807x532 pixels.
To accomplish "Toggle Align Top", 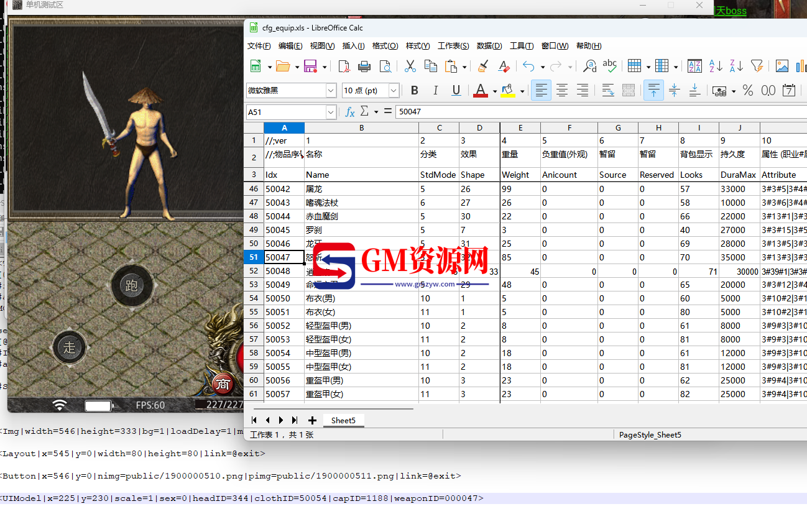I will (653, 91).
